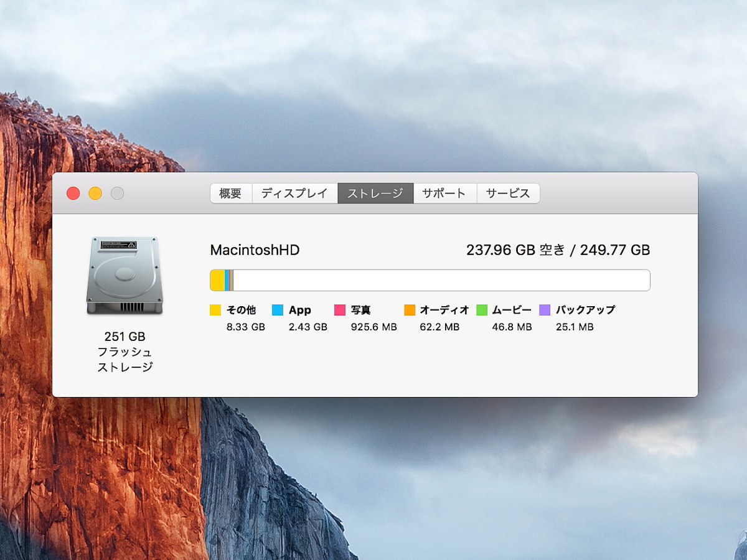Open the サービス tab
Image resolution: width=747 pixels, height=560 pixels.
coord(508,194)
